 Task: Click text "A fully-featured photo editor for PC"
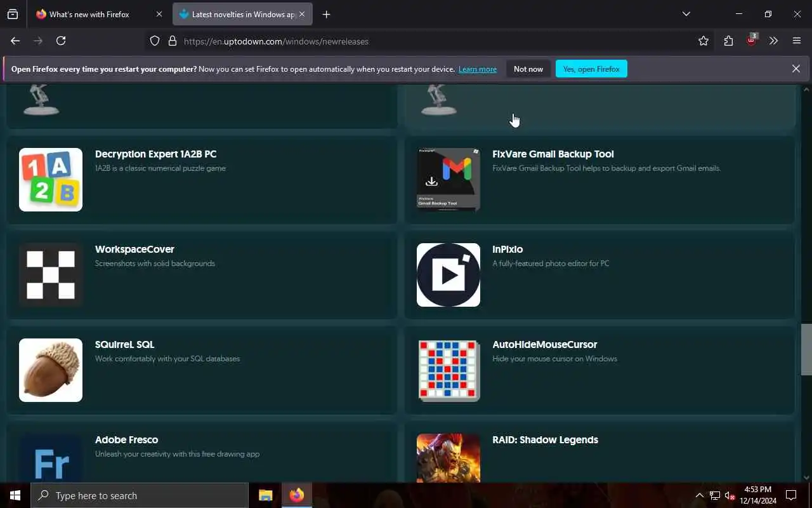click(x=551, y=264)
